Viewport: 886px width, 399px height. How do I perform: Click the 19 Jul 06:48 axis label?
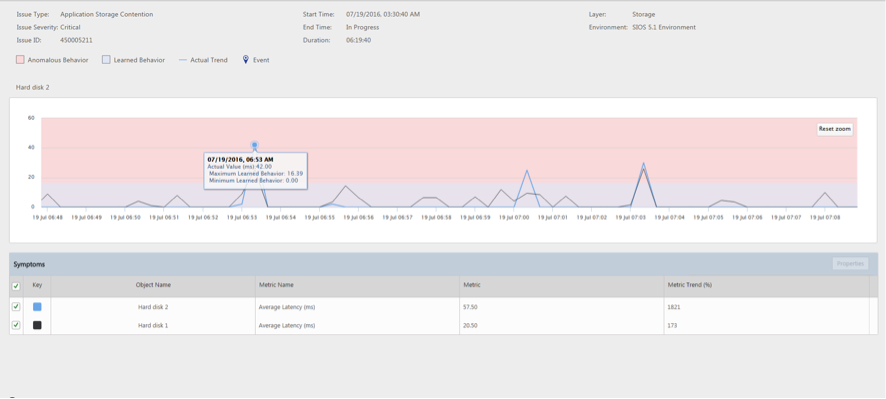coord(47,217)
